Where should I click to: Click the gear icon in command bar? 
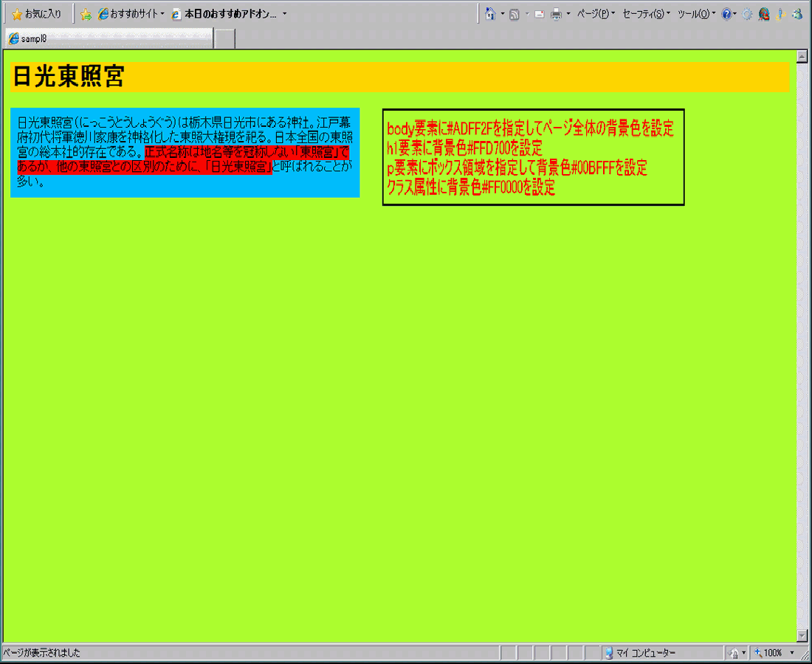[x=747, y=15]
